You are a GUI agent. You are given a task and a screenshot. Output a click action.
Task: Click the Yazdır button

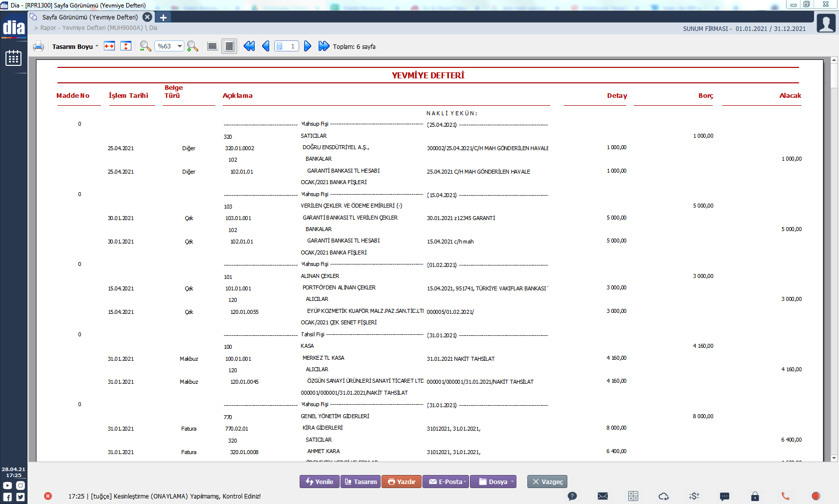tap(402, 482)
